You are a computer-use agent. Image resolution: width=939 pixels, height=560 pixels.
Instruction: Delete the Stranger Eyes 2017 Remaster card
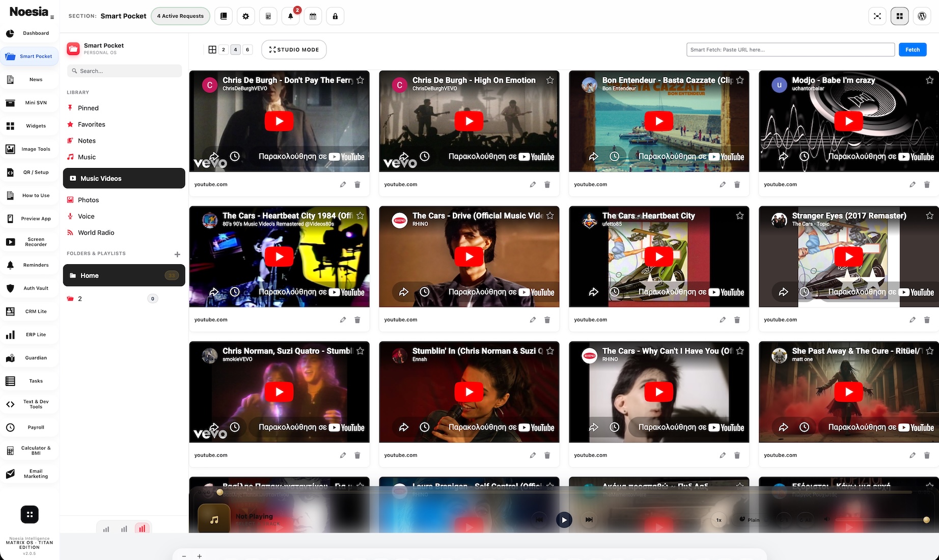[x=927, y=320]
